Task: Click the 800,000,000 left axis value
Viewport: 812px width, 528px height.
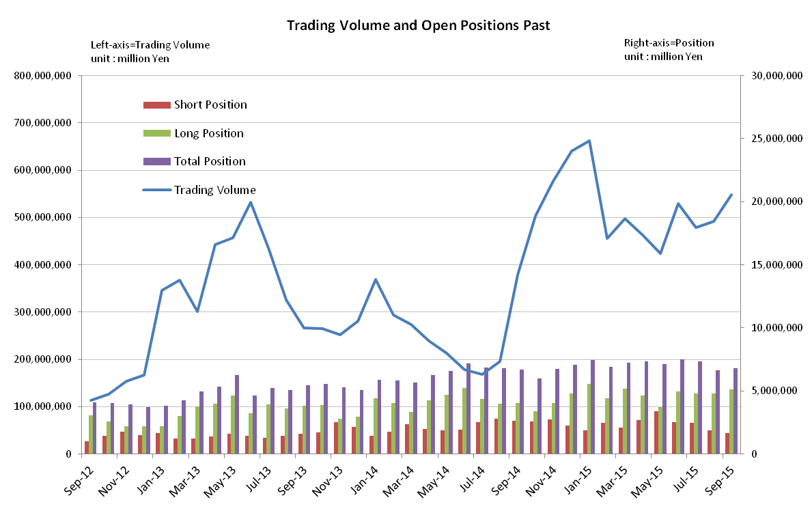Action: click(42, 76)
